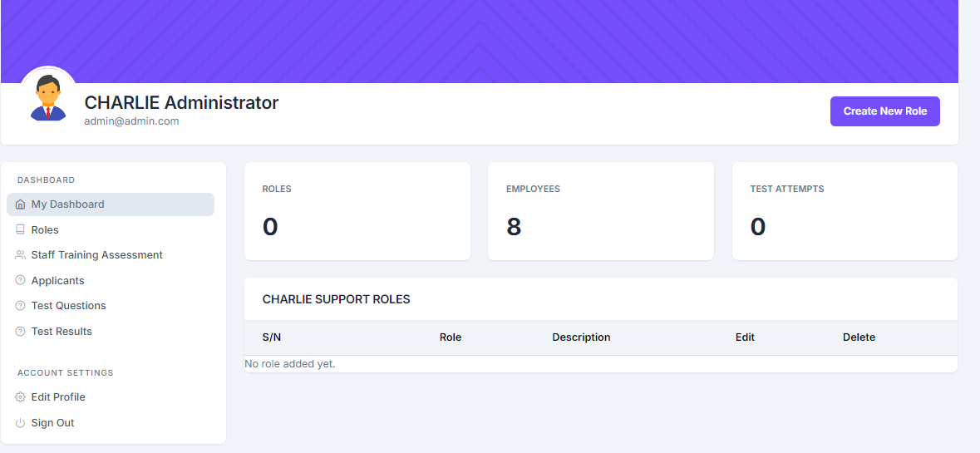The image size is (980, 453).
Task: Open Staff Training Assessment section
Action: coord(97,255)
